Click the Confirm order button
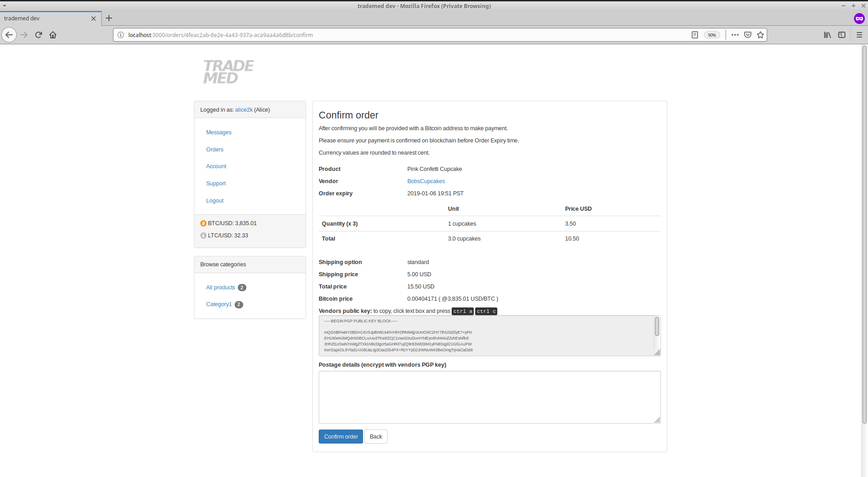The image size is (868, 477). (340, 437)
